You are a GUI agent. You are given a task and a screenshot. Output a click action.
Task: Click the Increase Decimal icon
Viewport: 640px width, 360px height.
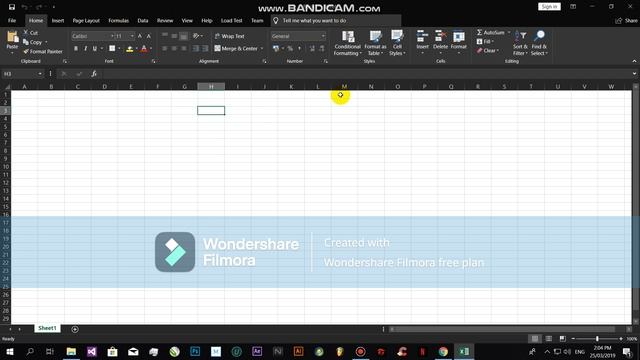click(x=312, y=49)
